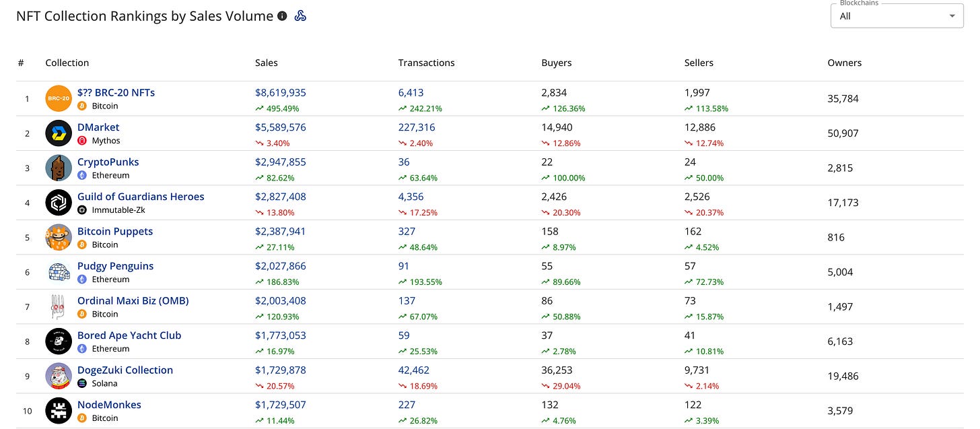Open the $?? BRC-20 NFTs collection link
This screenshot has height=429, width=980.
click(x=116, y=92)
